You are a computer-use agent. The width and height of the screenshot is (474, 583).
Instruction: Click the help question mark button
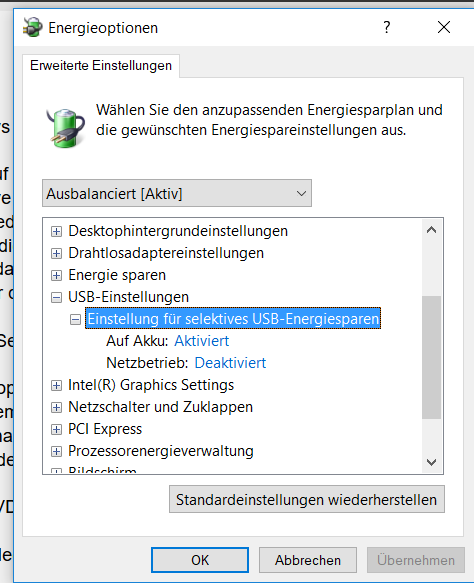coord(387,27)
